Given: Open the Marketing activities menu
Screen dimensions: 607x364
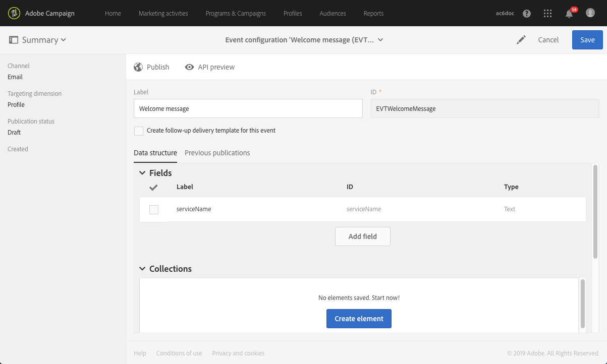Looking at the screenshot, I should (x=163, y=14).
